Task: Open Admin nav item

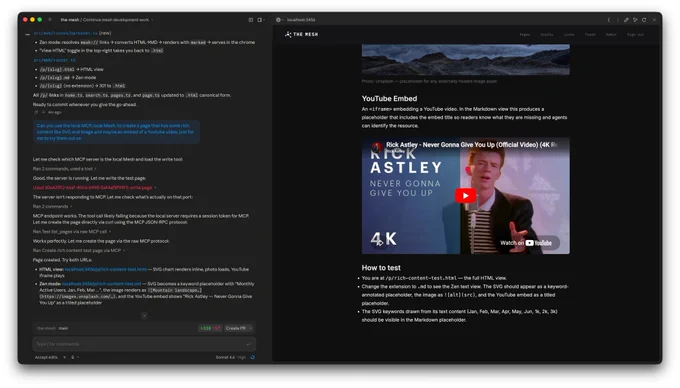Action: (x=611, y=35)
